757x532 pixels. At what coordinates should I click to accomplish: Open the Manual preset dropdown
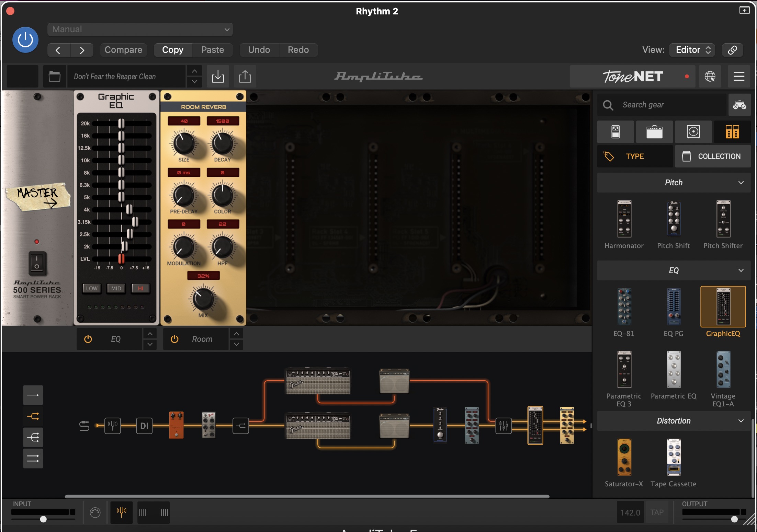[140, 30]
